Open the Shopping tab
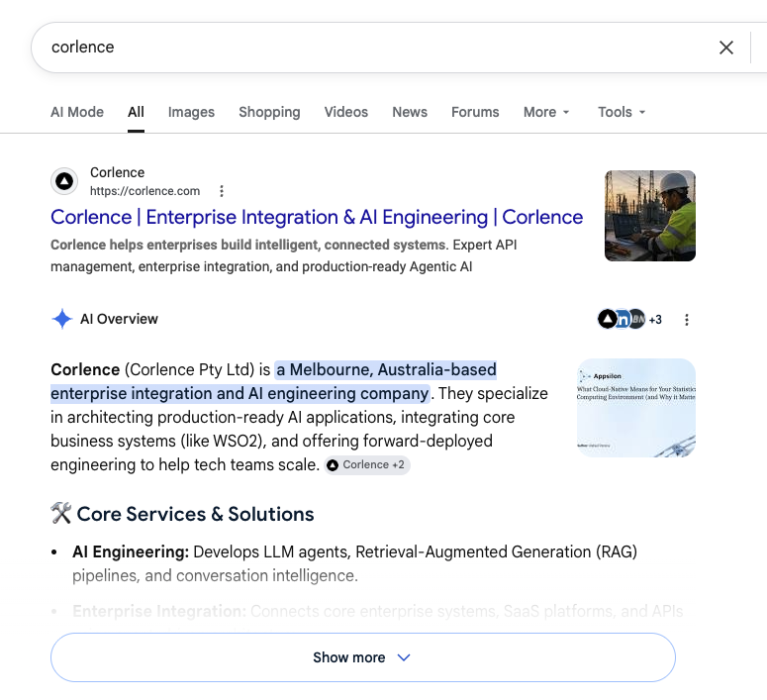The image size is (767, 700). click(x=269, y=112)
